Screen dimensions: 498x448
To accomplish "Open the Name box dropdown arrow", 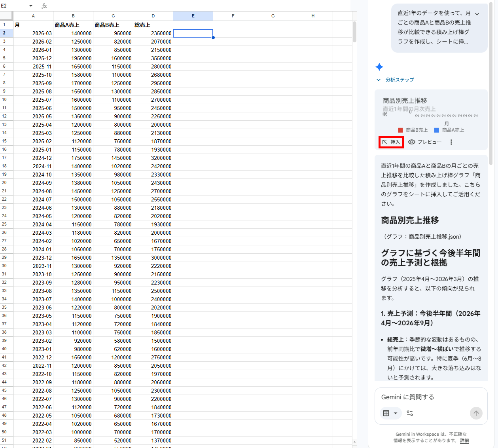I will 31,6.
